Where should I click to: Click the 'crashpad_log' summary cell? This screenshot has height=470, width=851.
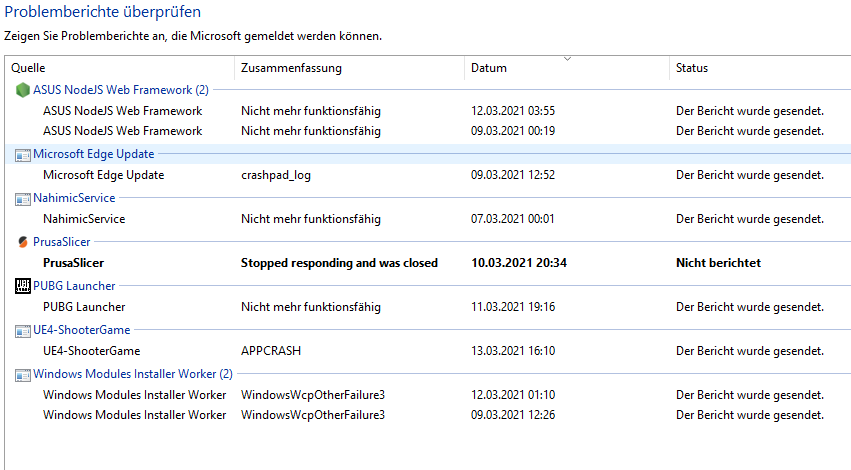[x=276, y=175]
